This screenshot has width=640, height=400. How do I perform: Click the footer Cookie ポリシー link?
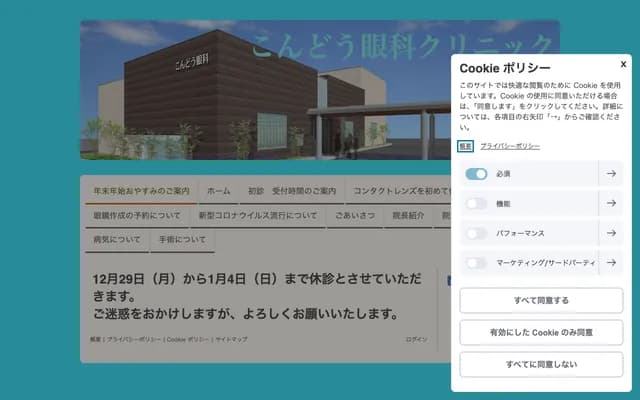tap(188, 339)
